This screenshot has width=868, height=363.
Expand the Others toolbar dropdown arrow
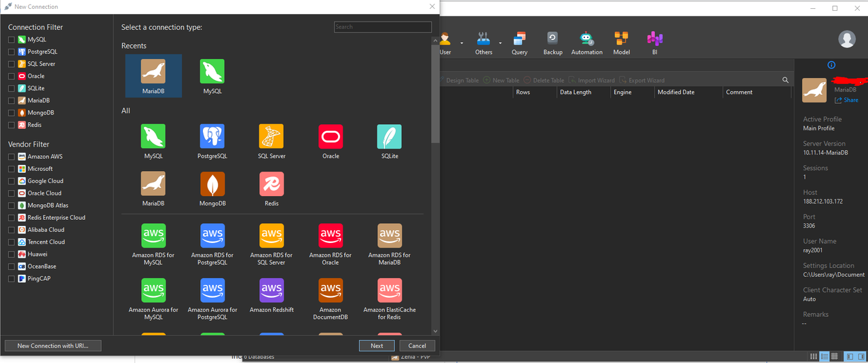pos(500,43)
